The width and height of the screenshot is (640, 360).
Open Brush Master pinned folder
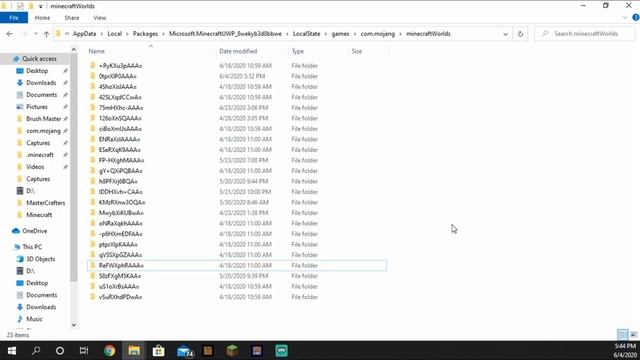[43, 119]
